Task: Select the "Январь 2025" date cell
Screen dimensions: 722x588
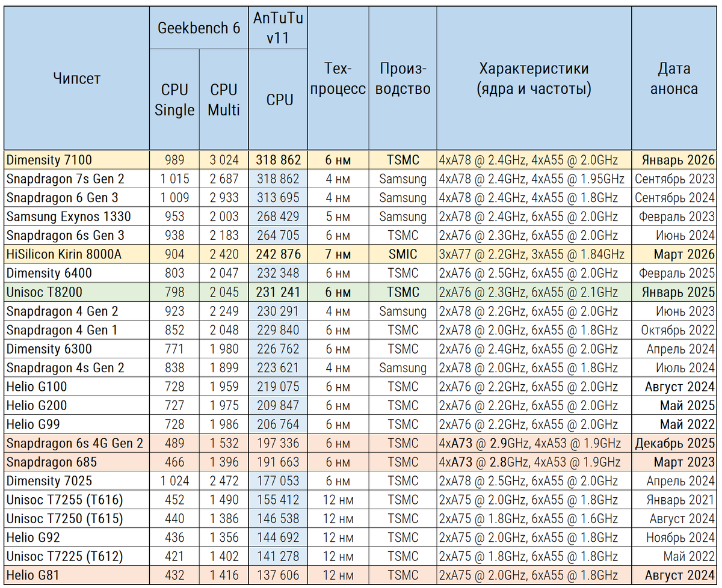Action: [674, 292]
